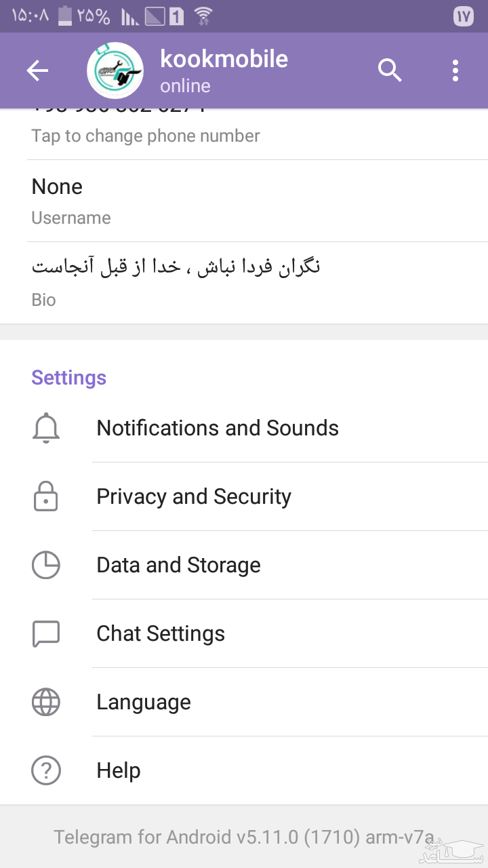Open the Help entry
The height and width of the screenshot is (868, 488).
pos(119,771)
